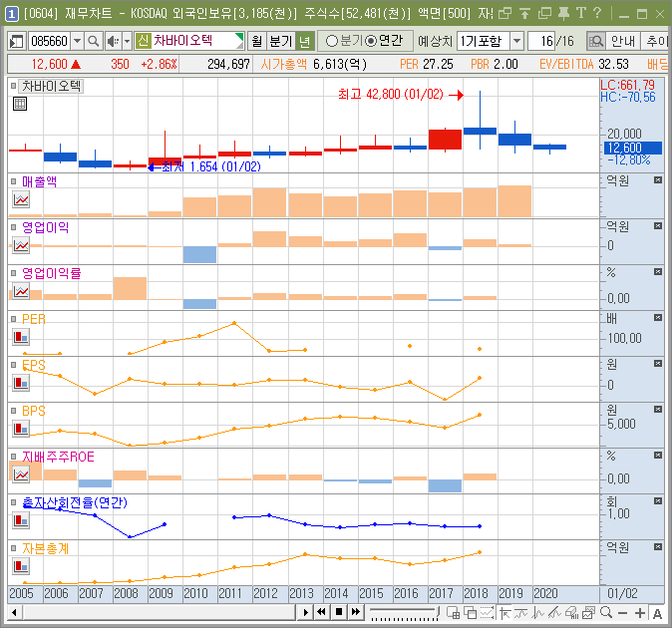This screenshot has height=628, width=672.
Task: Toggle the small square marker beside PER
Action: point(13,319)
